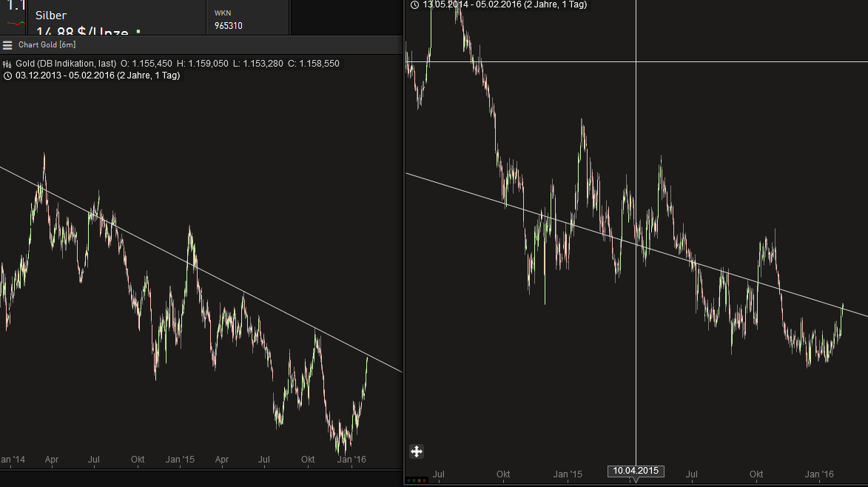Select the Silber instrument header
This screenshot has height=487, width=868.
(x=51, y=15)
